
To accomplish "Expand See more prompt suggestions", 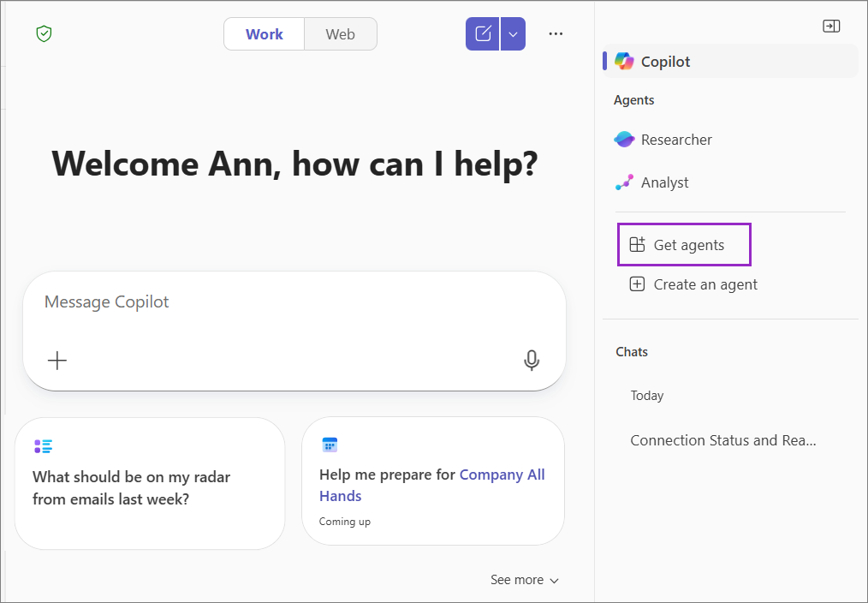I will click(x=524, y=580).
